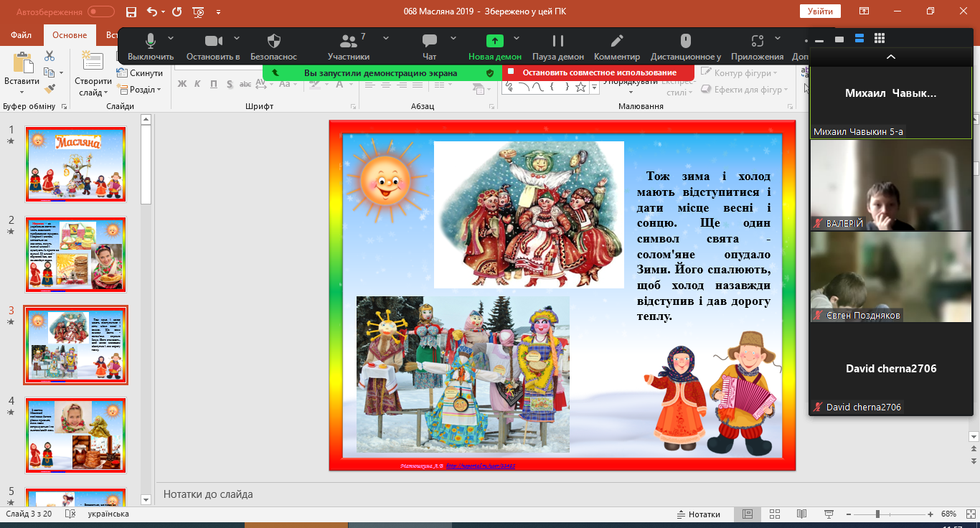Open Створити слайд dropdown

coord(93,88)
